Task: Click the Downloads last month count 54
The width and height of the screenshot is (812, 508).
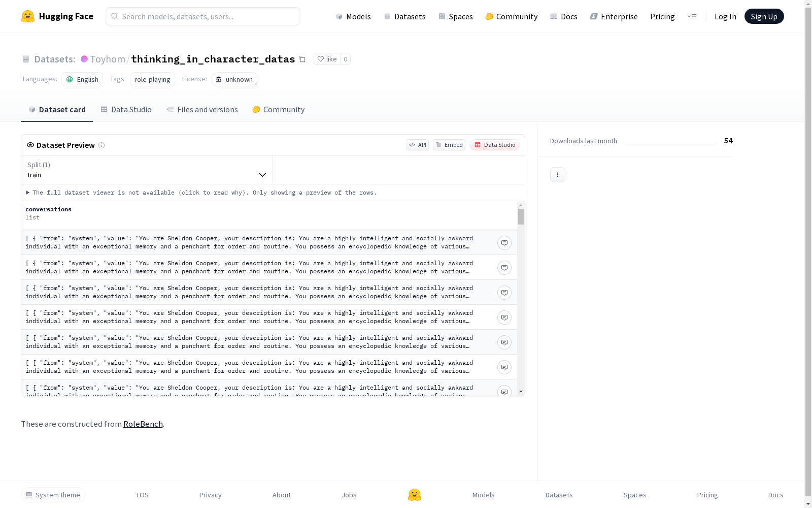Action: (728, 141)
